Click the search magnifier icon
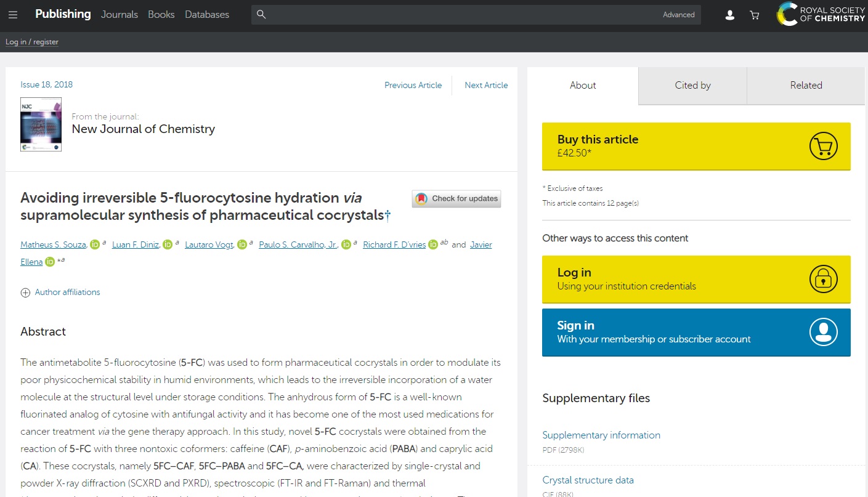 [261, 15]
